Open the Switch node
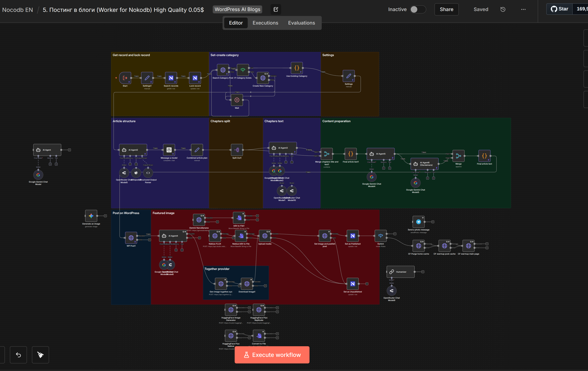This screenshot has width=588, height=371. 380,236
